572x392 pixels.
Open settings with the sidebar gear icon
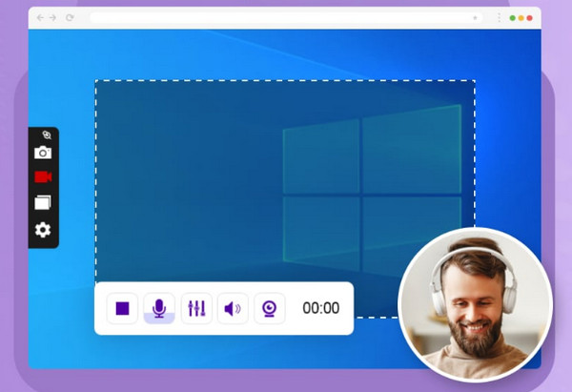coord(43,230)
